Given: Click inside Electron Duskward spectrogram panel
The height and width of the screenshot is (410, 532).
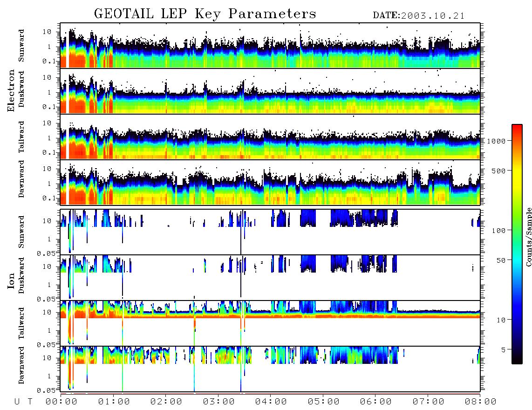Looking at the screenshot, I should pyautogui.click(x=270, y=91).
